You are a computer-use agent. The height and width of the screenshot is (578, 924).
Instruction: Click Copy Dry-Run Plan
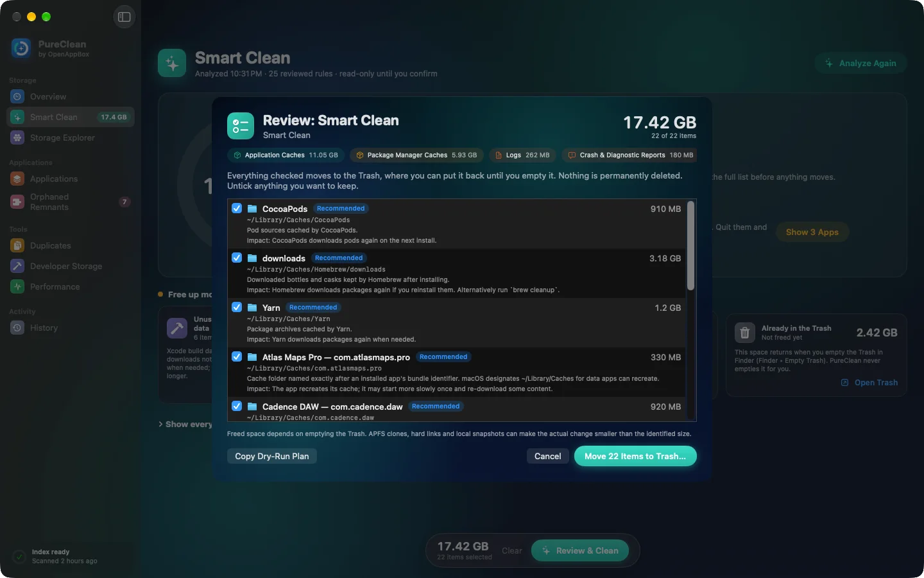272,456
